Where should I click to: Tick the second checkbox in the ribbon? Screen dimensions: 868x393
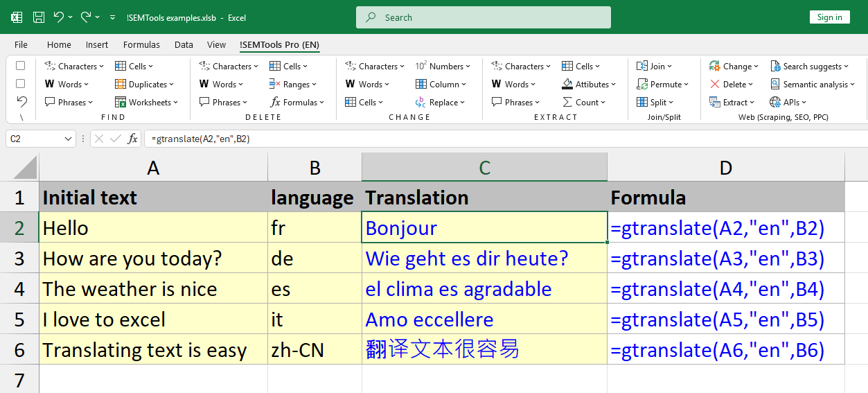pyautogui.click(x=21, y=84)
